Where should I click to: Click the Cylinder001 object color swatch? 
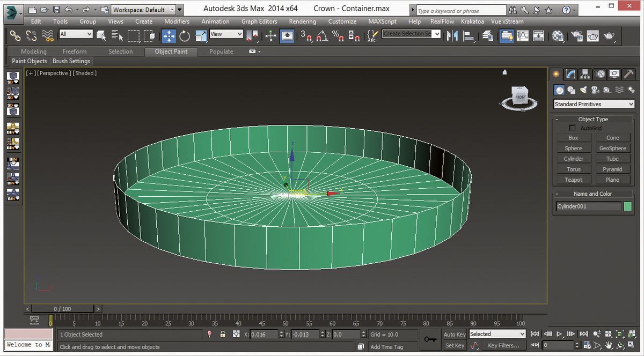click(628, 205)
